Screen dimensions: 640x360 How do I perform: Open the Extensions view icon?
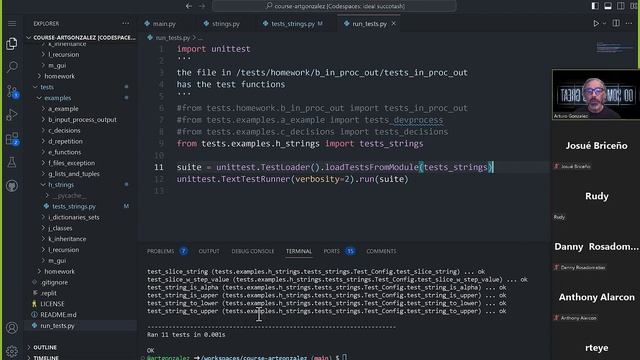[x=12, y=139]
